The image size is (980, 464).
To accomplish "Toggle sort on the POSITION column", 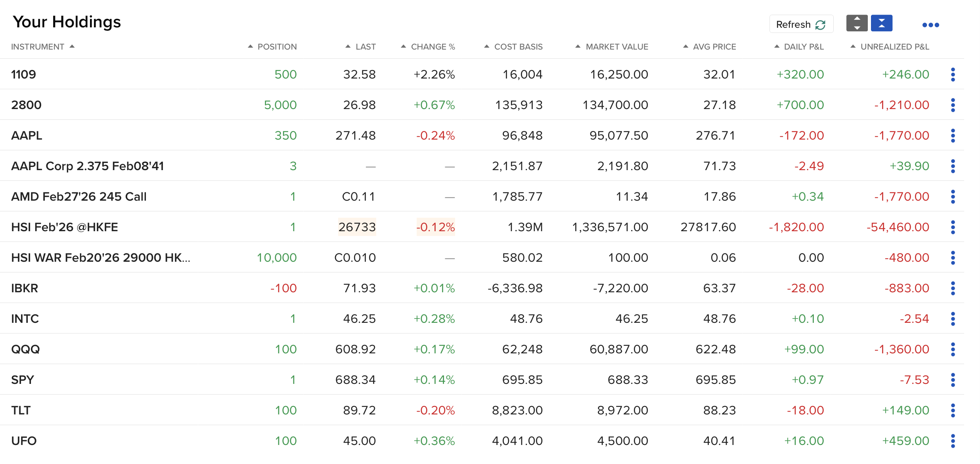I will click(250, 46).
